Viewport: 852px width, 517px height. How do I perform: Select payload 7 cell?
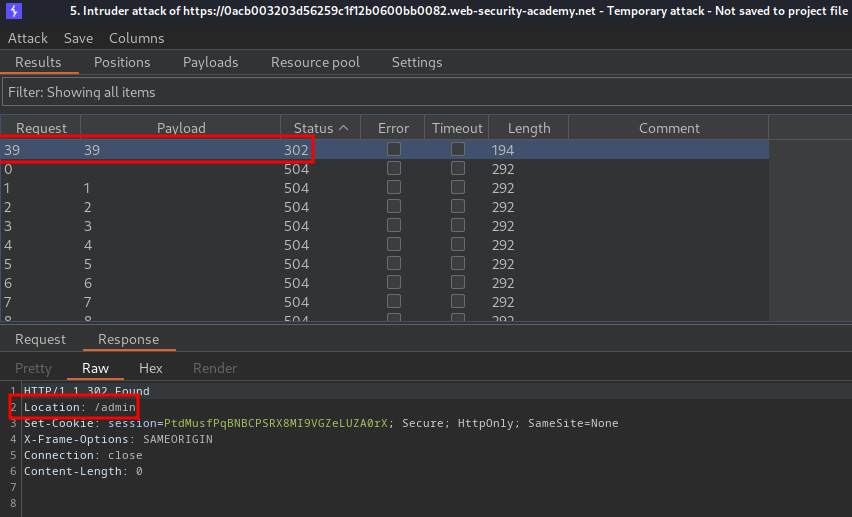87,302
